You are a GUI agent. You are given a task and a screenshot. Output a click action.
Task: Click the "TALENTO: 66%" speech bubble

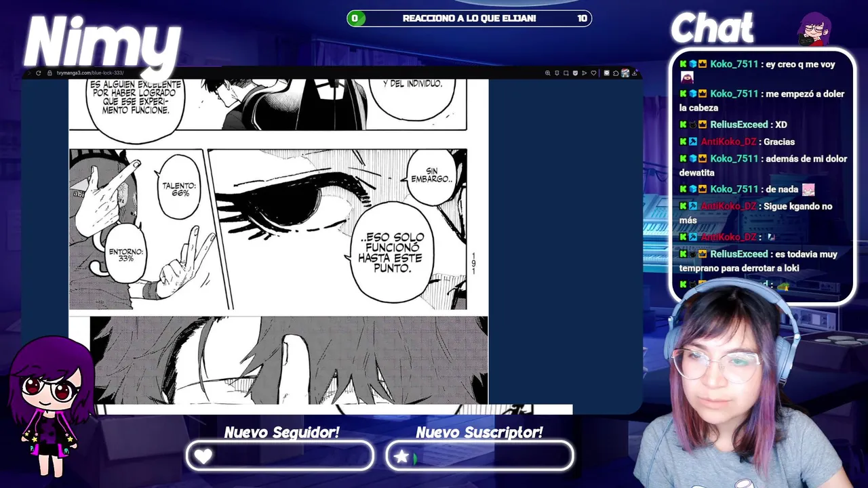tap(180, 188)
